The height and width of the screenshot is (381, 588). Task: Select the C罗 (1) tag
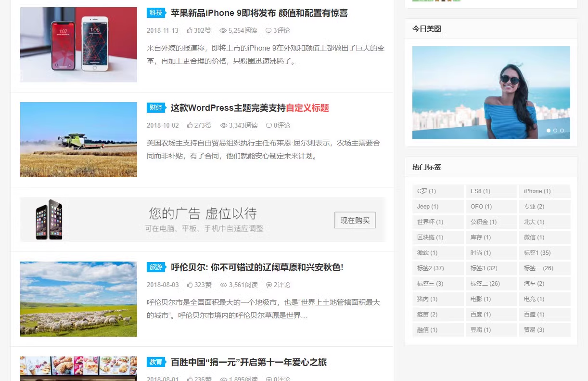tap(438, 191)
